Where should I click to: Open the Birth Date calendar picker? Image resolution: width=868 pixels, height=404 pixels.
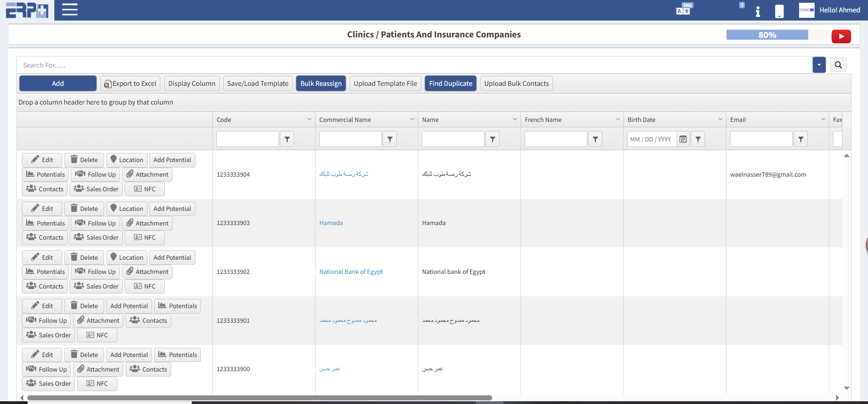[x=683, y=139]
